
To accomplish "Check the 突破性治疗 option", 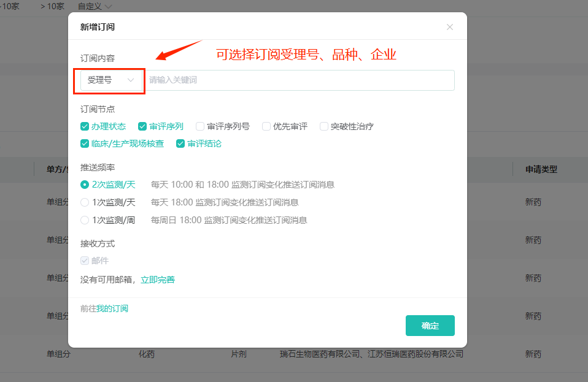I will point(323,126).
